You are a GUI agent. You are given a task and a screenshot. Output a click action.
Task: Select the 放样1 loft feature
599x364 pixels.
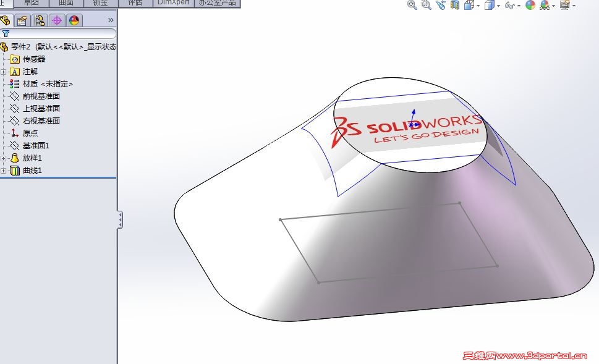[26, 158]
